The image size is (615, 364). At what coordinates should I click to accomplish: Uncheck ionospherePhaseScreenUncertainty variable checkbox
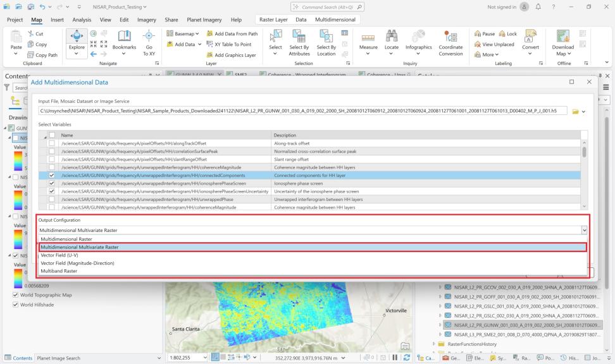pyautogui.click(x=52, y=191)
